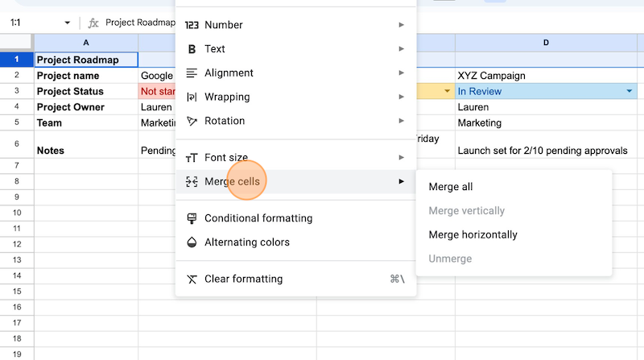644x360 pixels.
Task: Click the Merge cells icon
Action: point(192,182)
